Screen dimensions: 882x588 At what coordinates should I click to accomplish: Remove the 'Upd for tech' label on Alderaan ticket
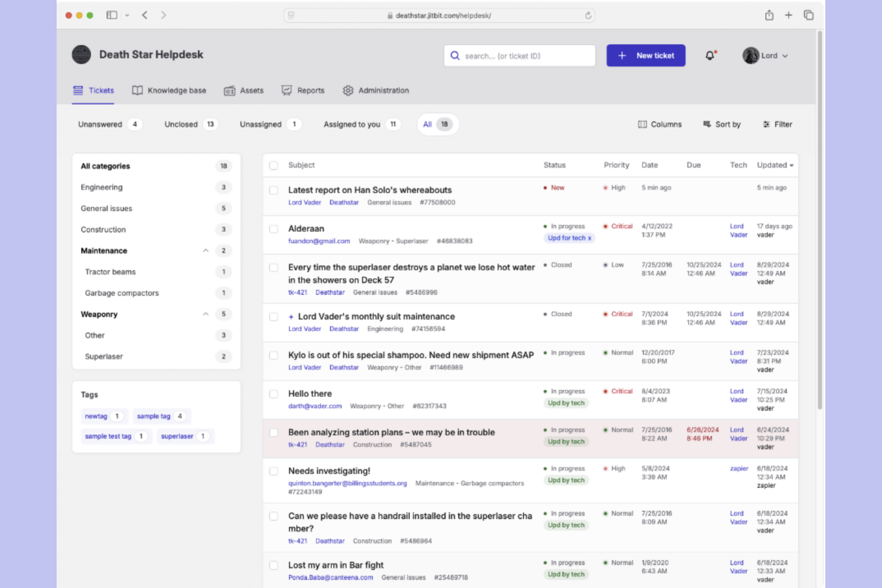coord(589,238)
